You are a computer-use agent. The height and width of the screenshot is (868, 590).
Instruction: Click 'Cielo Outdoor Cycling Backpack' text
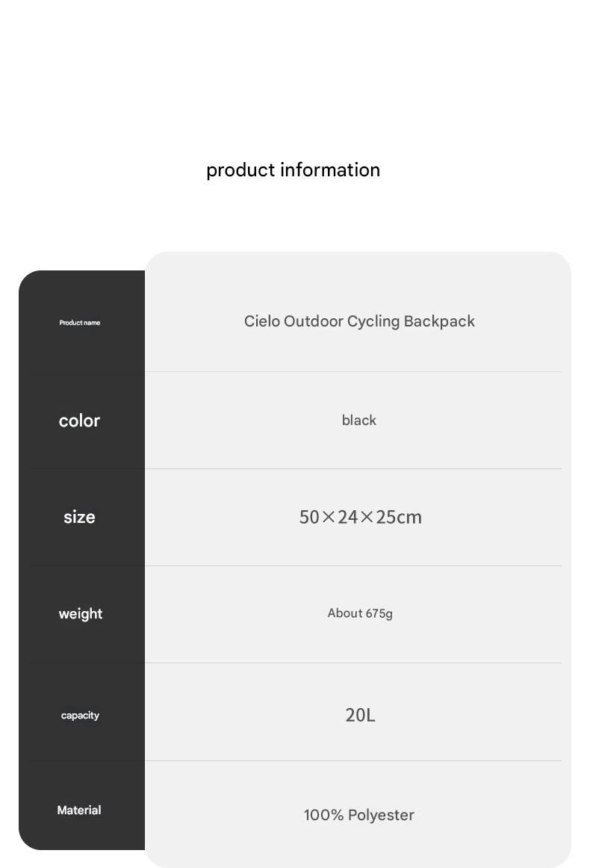click(x=359, y=322)
